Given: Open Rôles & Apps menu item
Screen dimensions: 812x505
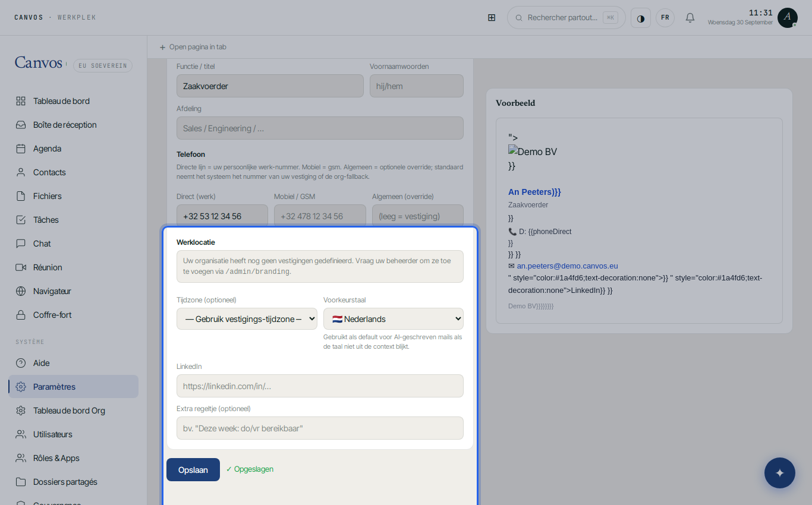Looking at the screenshot, I should [x=74, y=458].
